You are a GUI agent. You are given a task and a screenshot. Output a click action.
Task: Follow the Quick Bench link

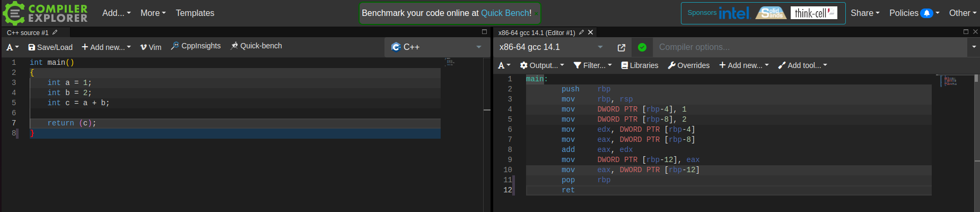pyautogui.click(x=504, y=13)
